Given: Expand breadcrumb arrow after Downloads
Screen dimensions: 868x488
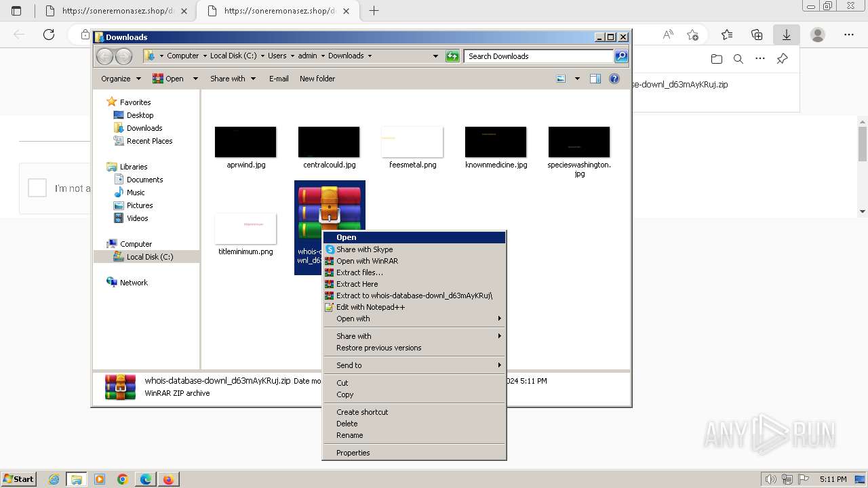Looking at the screenshot, I should coord(370,56).
